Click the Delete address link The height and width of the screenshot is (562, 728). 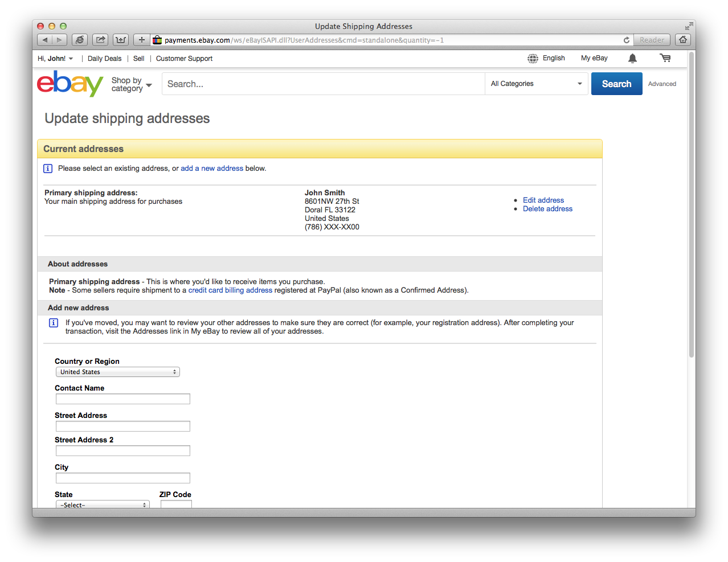pos(547,209)
